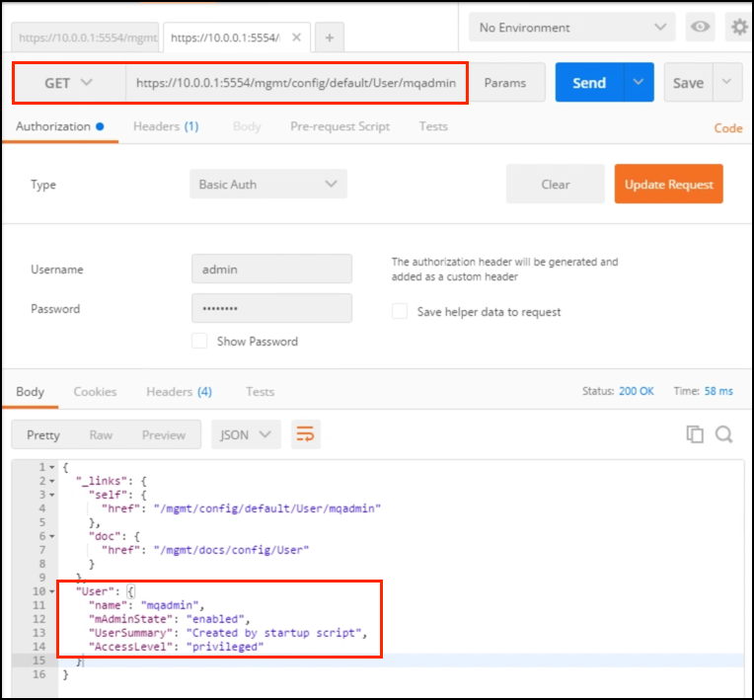Image resolution: width=754 pixels, height=700 pixels.
Task: Open the environment quick look eye icon
Action: tap(700, 27)
